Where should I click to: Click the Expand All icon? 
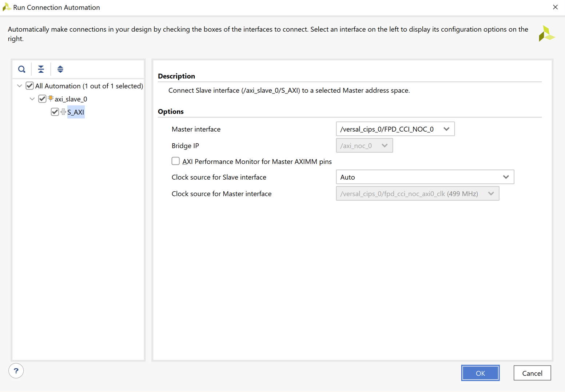click(60, 69)
